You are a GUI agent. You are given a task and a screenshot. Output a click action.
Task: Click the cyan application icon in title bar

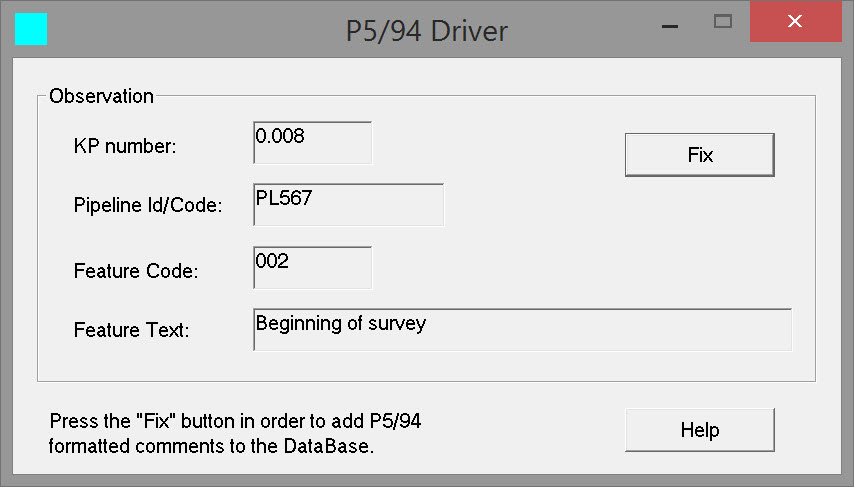[x=31, y=29]
